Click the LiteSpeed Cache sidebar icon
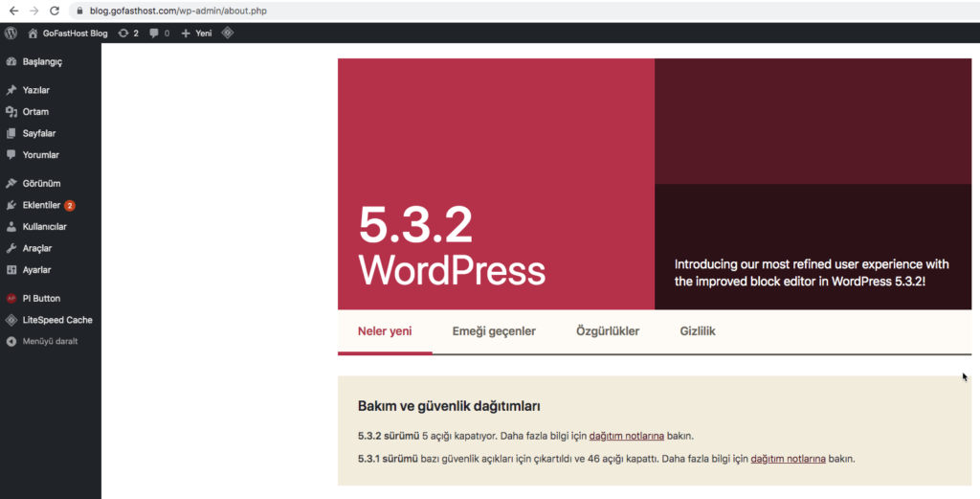Screen dimensions: 980x499 pos(11,320)
